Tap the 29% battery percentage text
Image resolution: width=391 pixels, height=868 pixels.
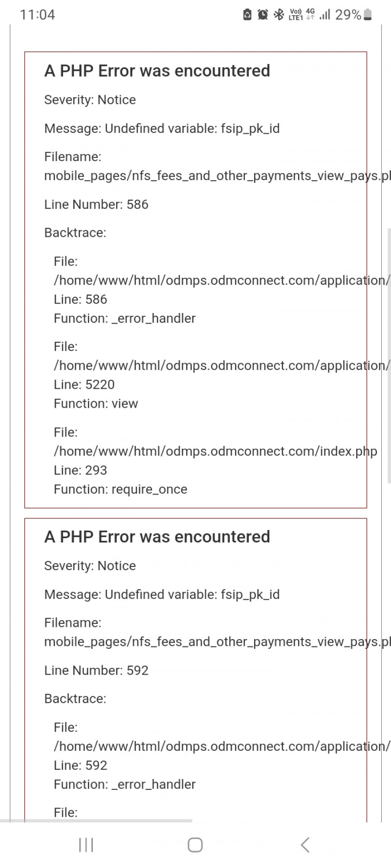(348, 15)
